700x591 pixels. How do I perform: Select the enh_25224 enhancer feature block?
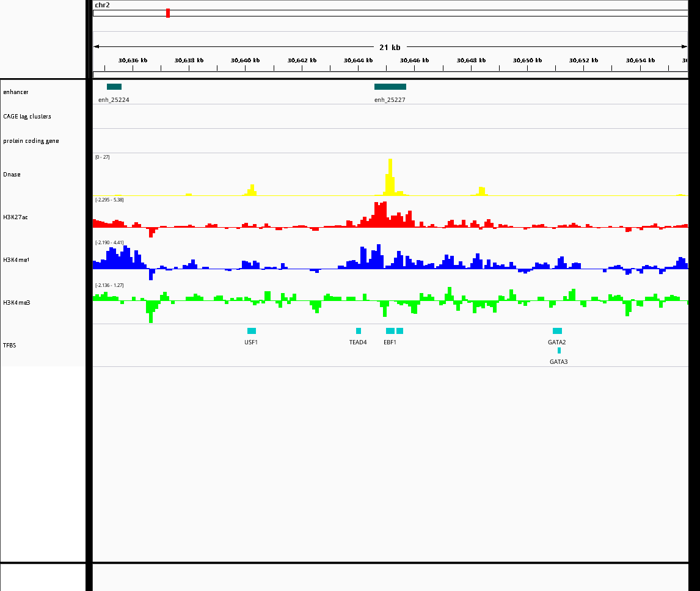[114, 87]
